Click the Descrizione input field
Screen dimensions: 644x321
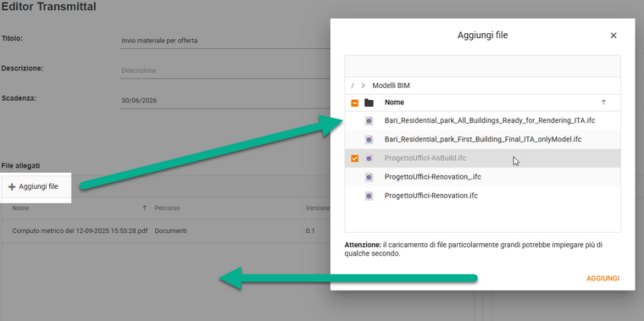coord(225,70)
